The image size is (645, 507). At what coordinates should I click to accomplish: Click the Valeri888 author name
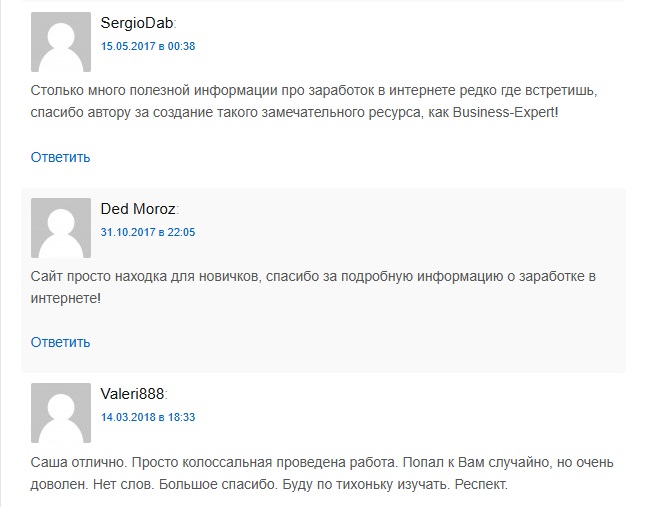(x=132, y=393)
